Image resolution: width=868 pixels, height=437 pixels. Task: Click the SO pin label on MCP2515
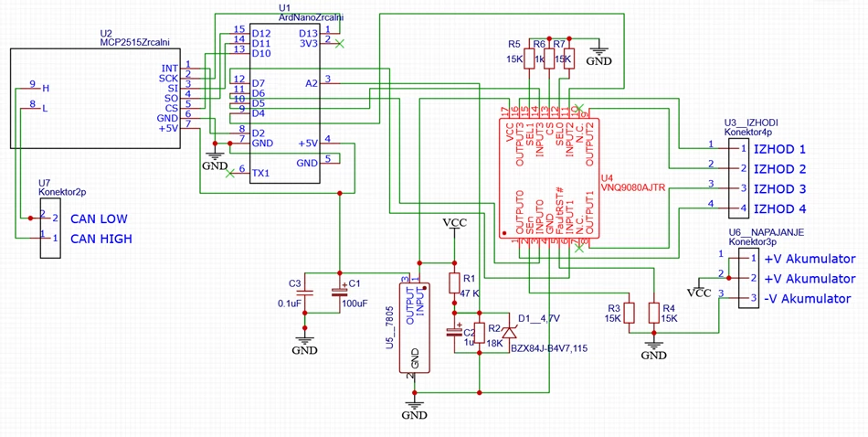point(171,98)
